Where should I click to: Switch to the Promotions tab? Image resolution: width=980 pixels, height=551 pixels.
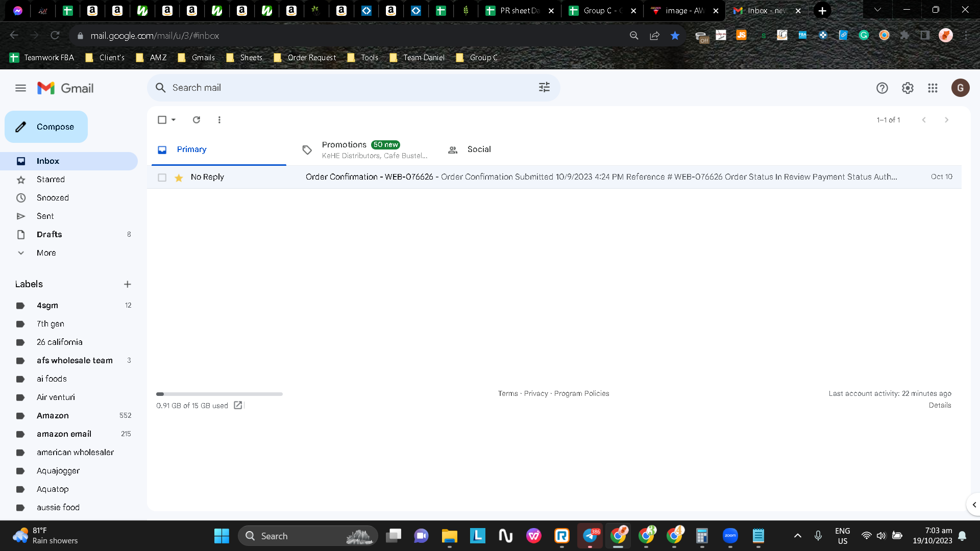click(x=363, y=149)
